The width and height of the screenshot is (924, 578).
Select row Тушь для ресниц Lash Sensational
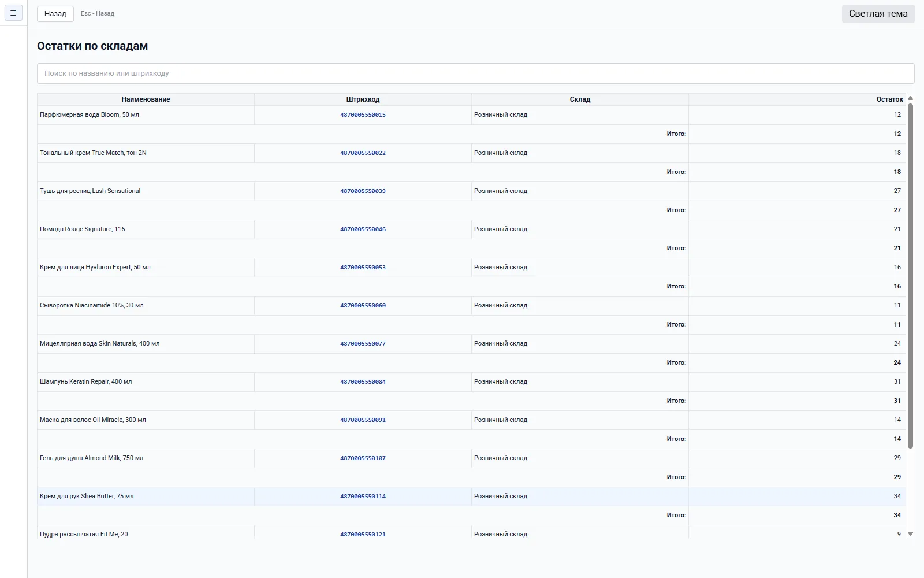(x=471, y=191)
